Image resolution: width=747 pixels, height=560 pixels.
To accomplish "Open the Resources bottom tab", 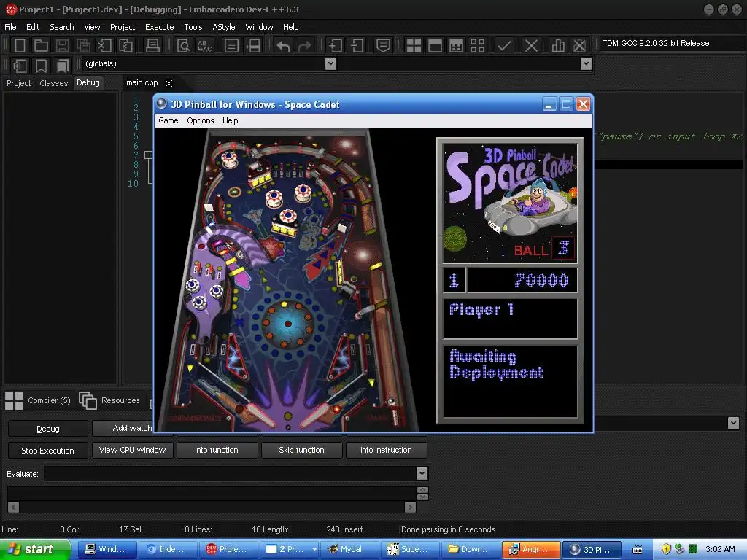I will point(110,400).
